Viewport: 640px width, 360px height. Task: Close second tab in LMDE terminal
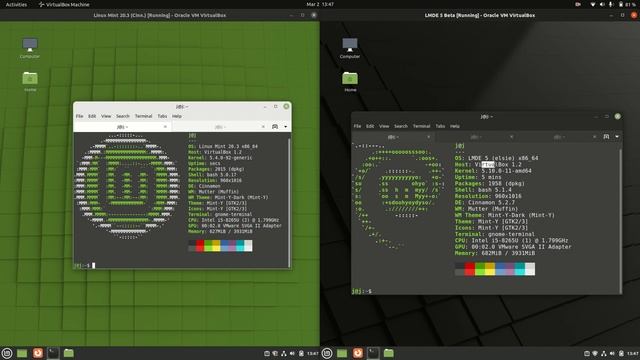click(x=511, y=137)
